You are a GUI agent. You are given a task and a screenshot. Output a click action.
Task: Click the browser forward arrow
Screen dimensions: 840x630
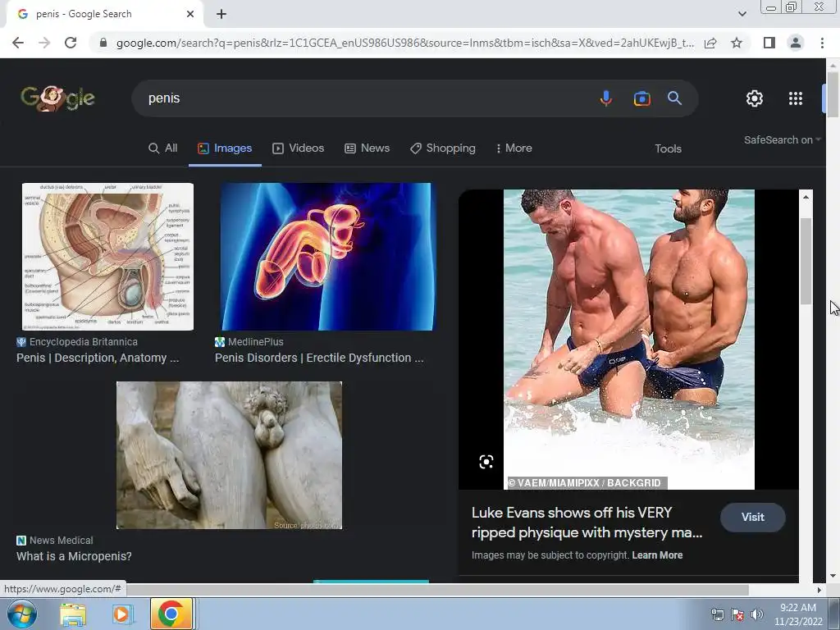point(44,43)
